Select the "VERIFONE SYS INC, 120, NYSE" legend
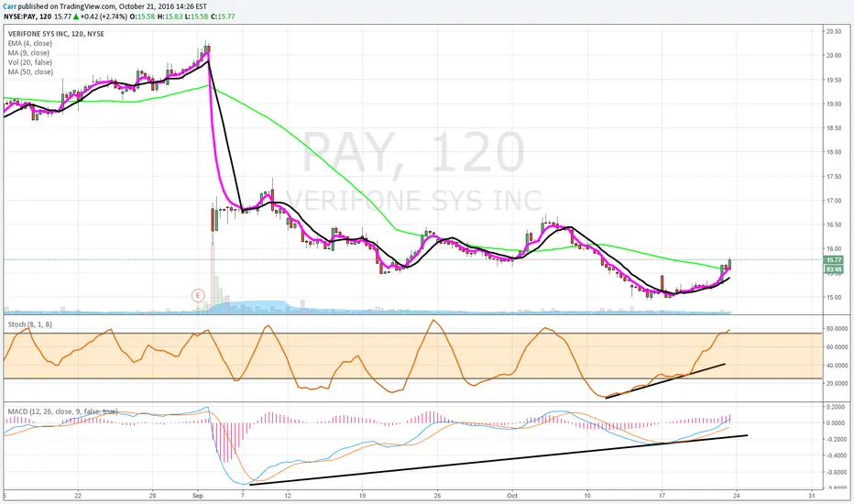854x504 pixels. [x=56, y=34]
